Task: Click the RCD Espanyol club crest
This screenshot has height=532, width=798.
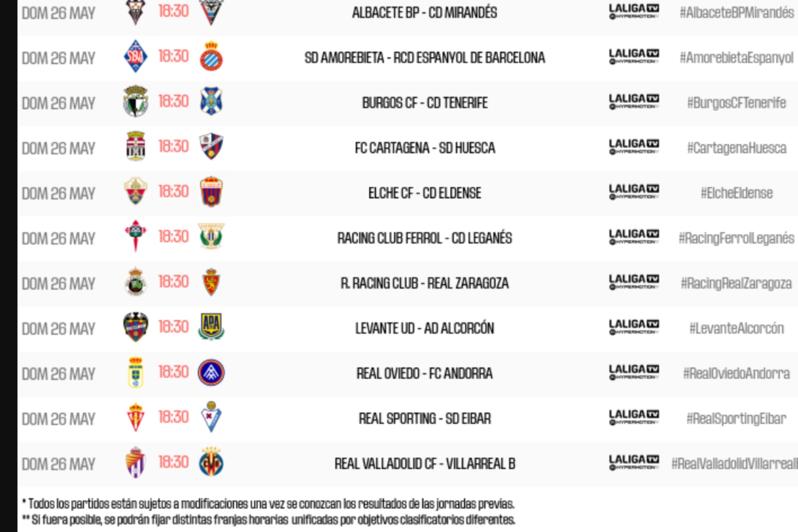Action: [211, 56]
